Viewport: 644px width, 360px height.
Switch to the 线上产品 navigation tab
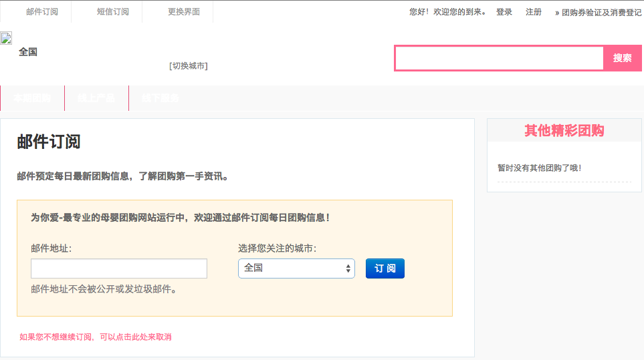coord(96,98)
